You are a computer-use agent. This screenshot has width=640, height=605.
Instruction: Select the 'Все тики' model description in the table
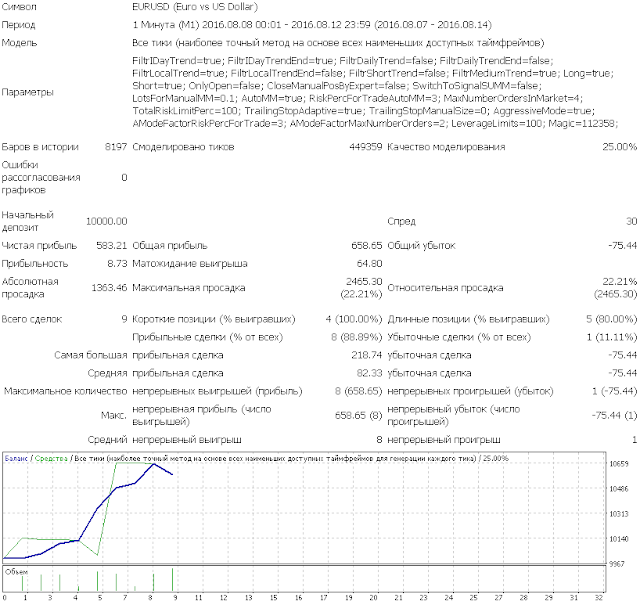338,43
